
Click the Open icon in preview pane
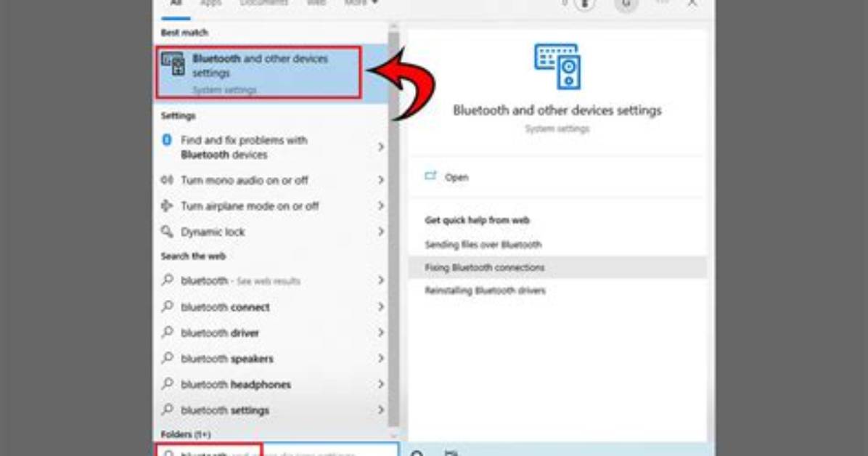point(430,176)
